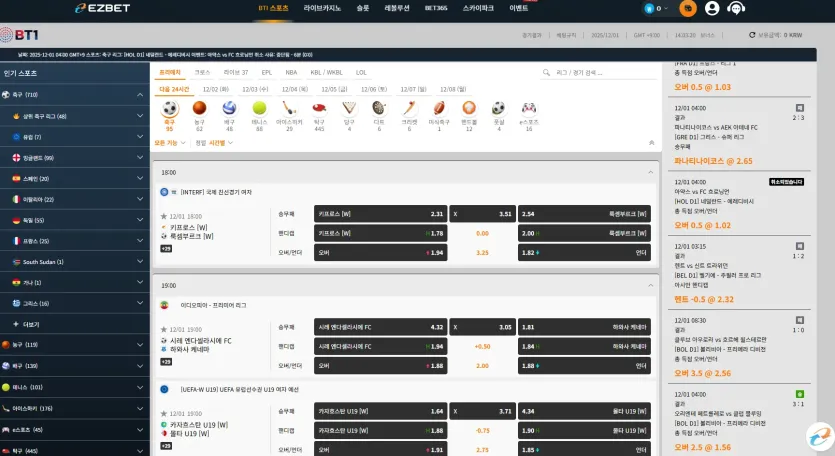Select the futsal ball icon
This screenshot has height=456, width=835.
tap(498, 108)
